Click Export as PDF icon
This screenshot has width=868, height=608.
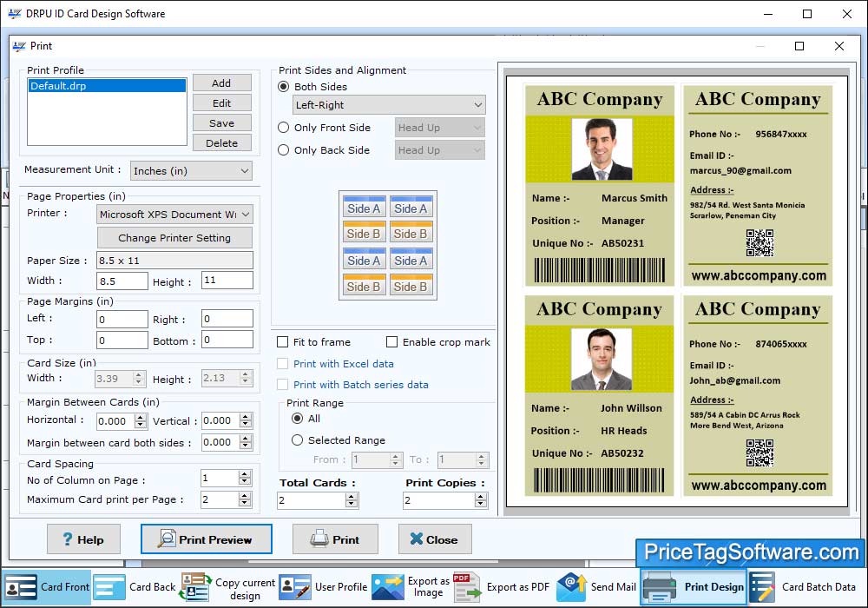pyautogui.click(x=467, y=587)
